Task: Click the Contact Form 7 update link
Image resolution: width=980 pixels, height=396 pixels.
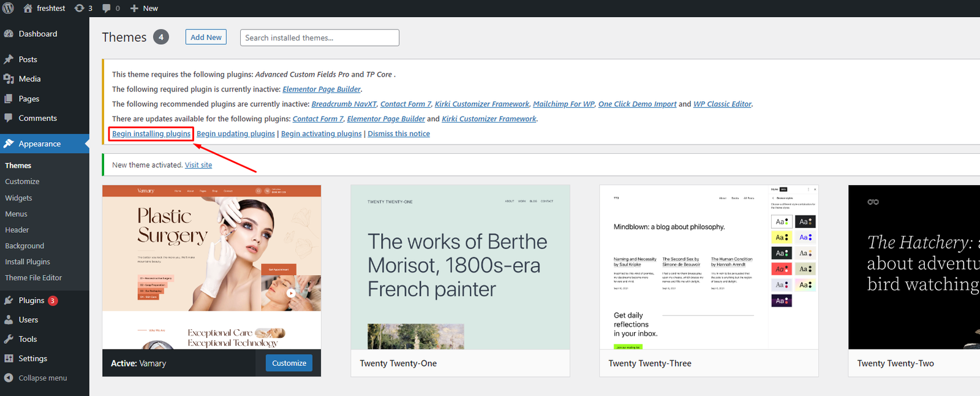Action: [318, 119]
